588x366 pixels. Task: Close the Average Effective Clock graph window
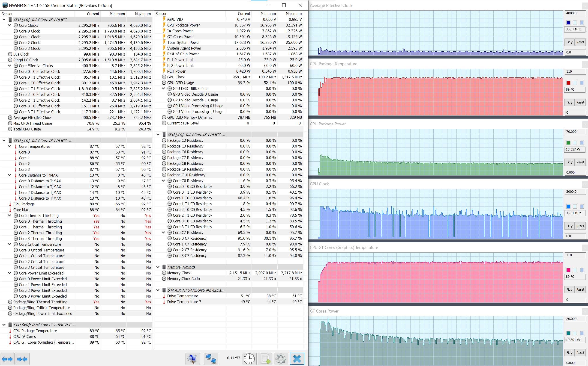(x=585, y=6)
